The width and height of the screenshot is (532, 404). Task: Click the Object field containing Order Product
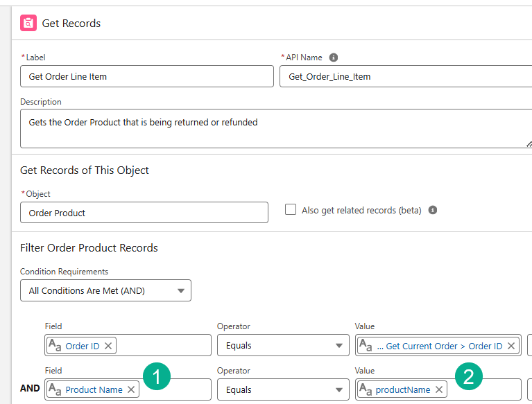click(144, 213)
